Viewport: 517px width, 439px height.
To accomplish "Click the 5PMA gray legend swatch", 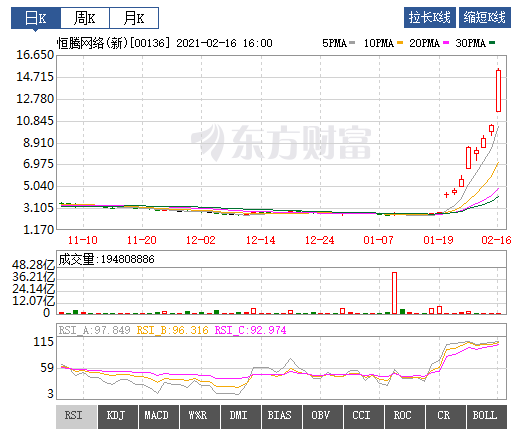I will (x=352, y=43).
